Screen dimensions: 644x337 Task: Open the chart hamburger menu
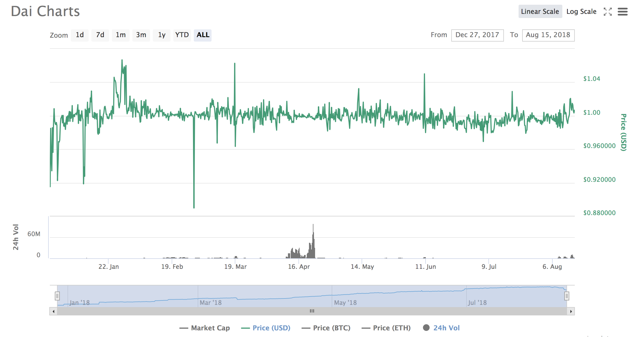click(x=623, y=12)
